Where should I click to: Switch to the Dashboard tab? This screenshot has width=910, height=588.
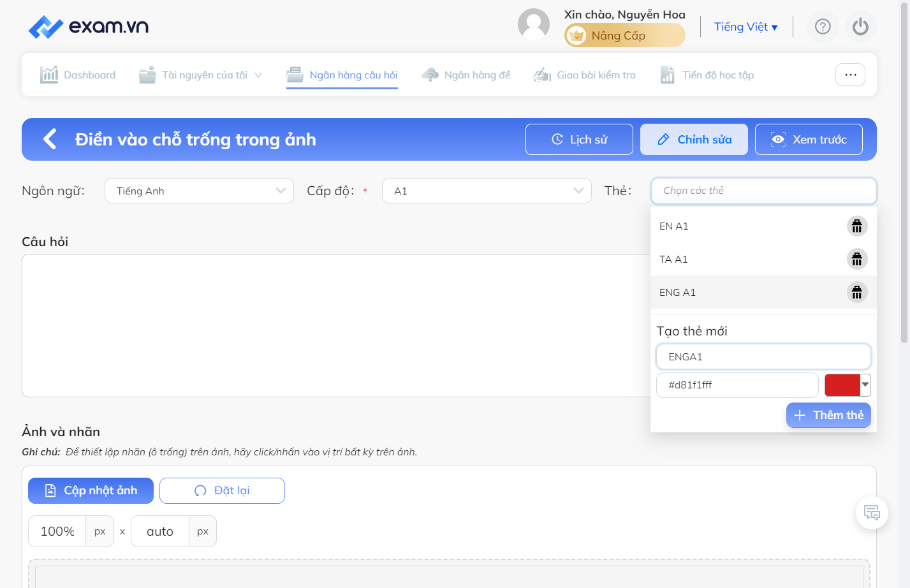tap(78, 75)
